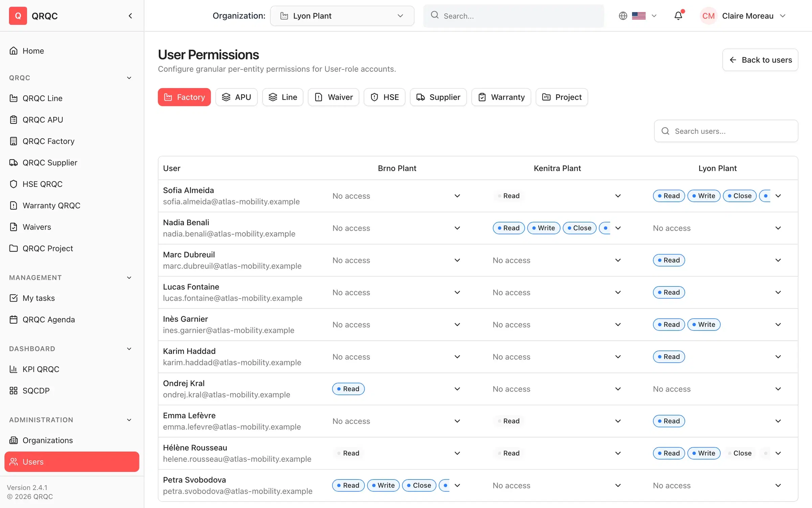Open Users in sidebar
812x508 pixels.
[72, 462]
